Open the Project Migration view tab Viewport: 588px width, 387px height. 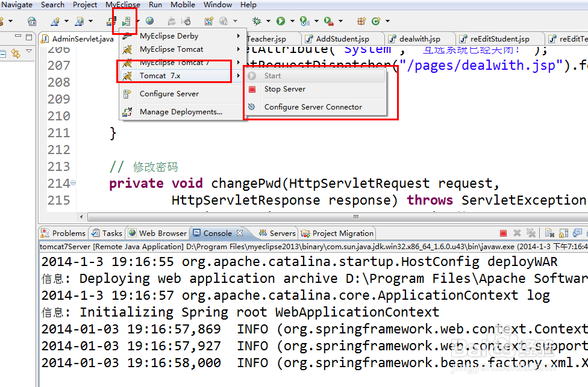coord(337,234)
